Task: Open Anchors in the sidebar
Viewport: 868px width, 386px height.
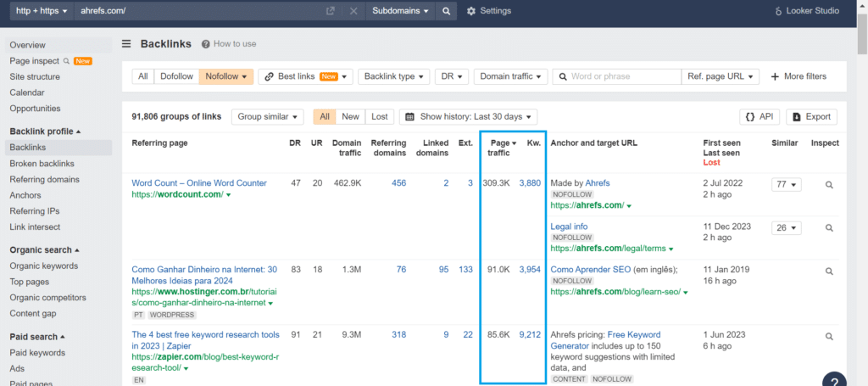Action: (x=25, y=195)
